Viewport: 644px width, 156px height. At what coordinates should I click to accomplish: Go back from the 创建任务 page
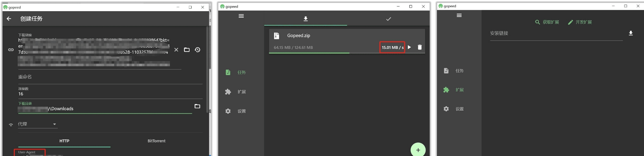click(9, 19)
